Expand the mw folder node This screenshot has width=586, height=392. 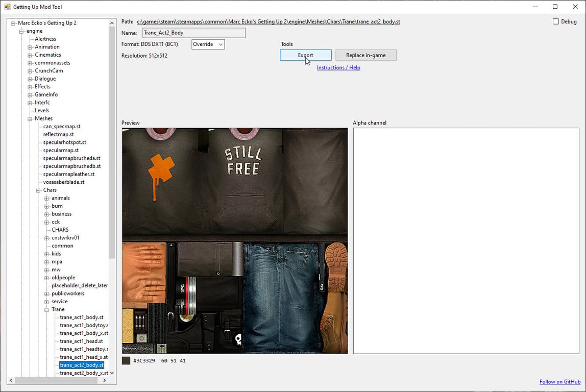(x=47, y=270)
